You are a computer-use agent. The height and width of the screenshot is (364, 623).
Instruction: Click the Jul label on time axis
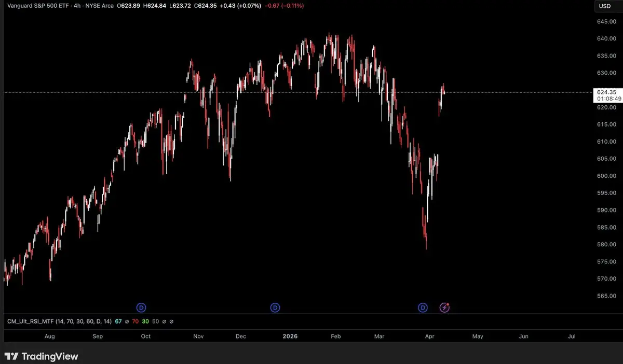pos(572,336)
